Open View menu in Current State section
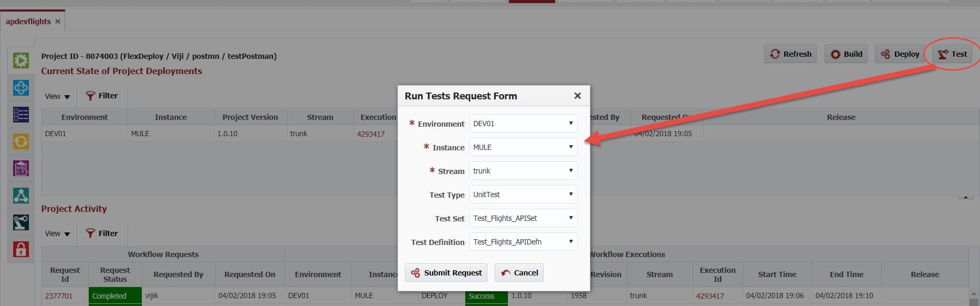 point(57,96)
